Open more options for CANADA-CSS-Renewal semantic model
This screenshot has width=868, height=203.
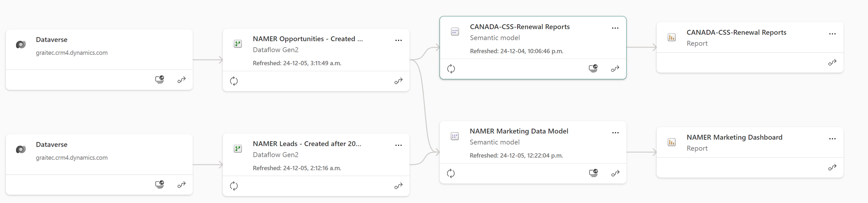615,28
